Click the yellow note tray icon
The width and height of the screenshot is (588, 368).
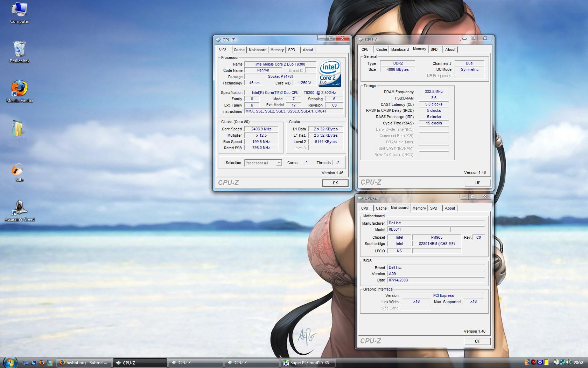point(546,362)
